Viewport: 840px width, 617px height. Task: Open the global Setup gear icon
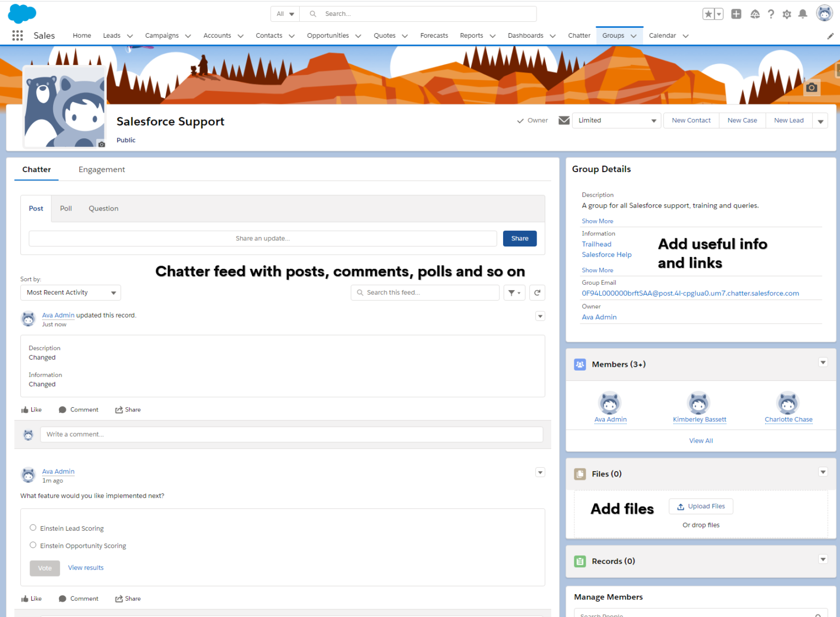point(786,14)
